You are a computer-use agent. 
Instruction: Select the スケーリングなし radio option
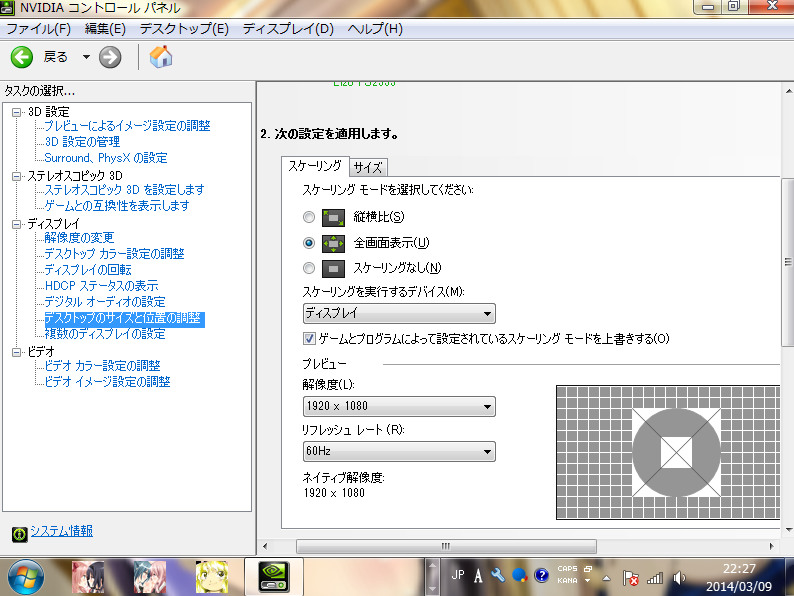[309, 268]
